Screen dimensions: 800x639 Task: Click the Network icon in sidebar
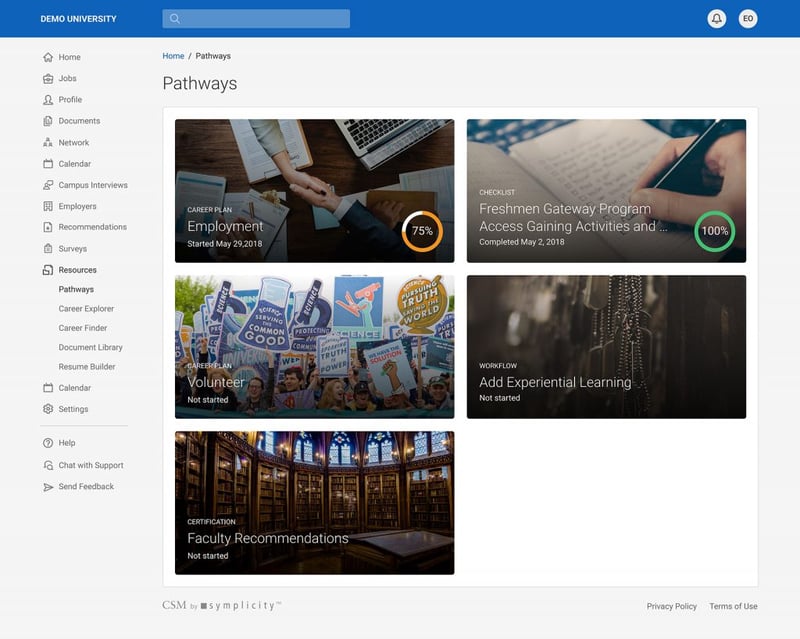pyautogui.click(x=48, y=143)
